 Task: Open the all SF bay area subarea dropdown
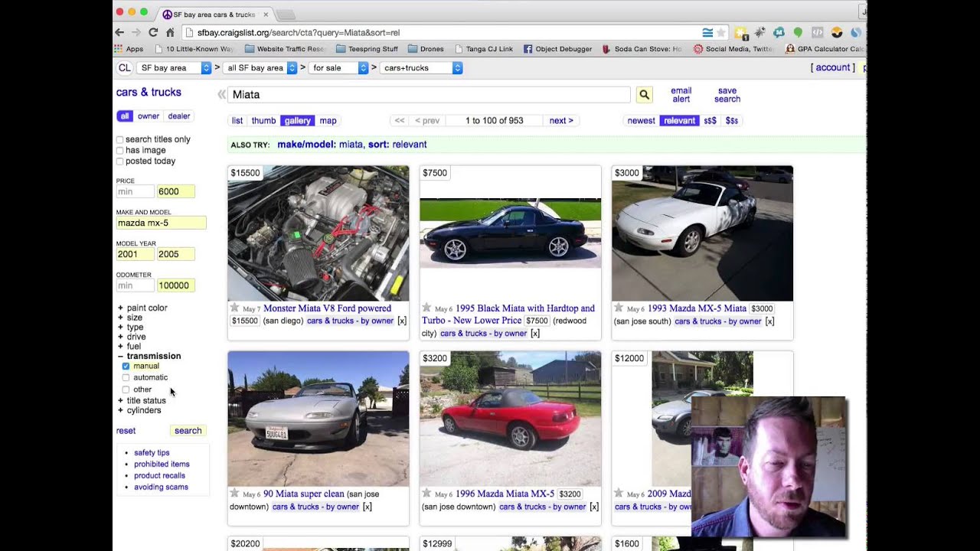pyautogui.click(x=260, y=67)
